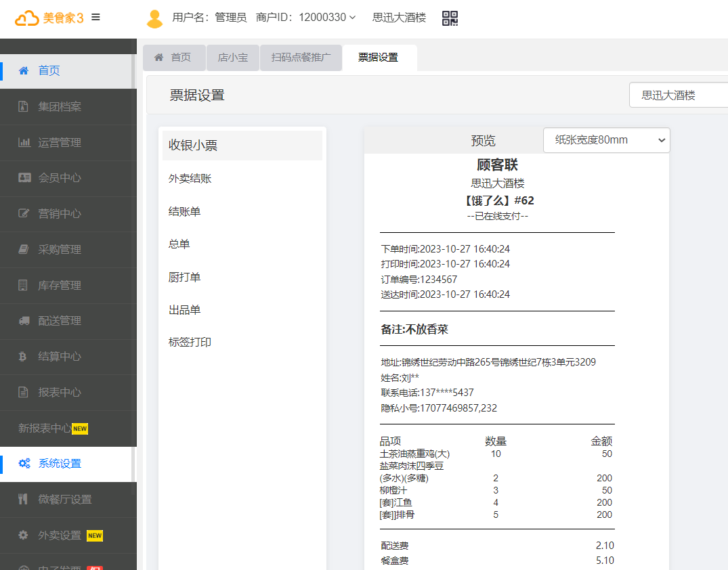Choose 标签打印 from the receipt list
Image resolution: width=728 pixels, height=570 pixels.
point(190,343)
